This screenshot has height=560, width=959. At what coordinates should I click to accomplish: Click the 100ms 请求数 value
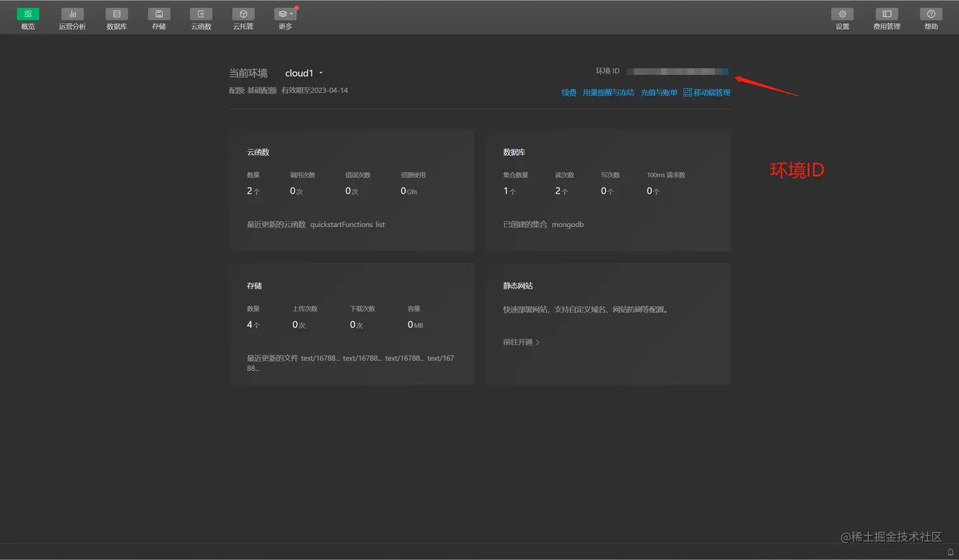[x=653, y=191]
